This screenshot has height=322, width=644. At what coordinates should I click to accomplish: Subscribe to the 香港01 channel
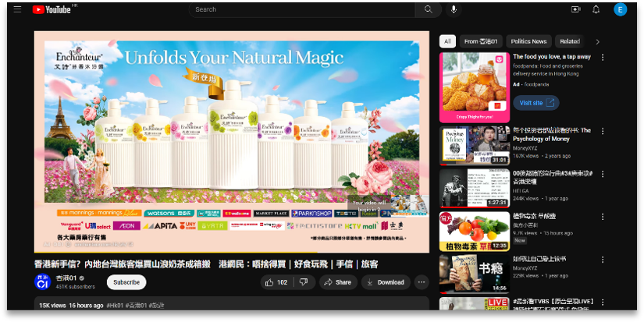pyautogui.click(x=126, y=282)
